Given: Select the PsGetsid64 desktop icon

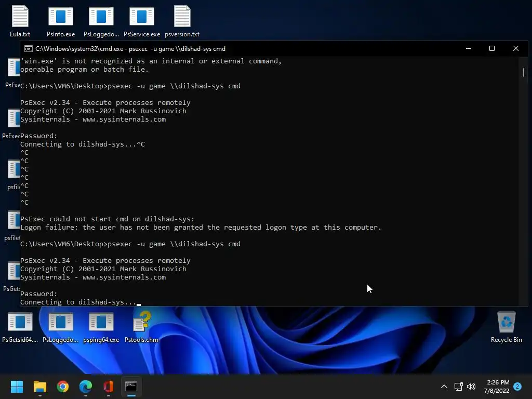Looking at the screenshot, I should click(20, 327).
